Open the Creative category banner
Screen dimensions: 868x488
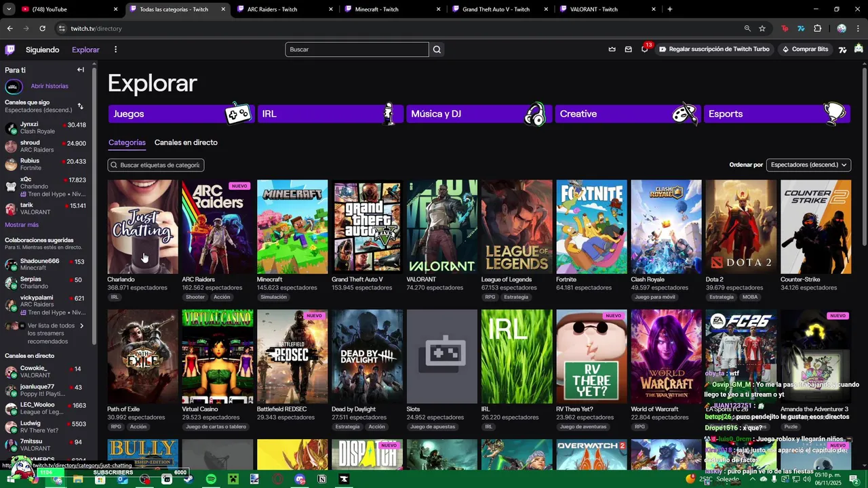[x=627, y=114]
